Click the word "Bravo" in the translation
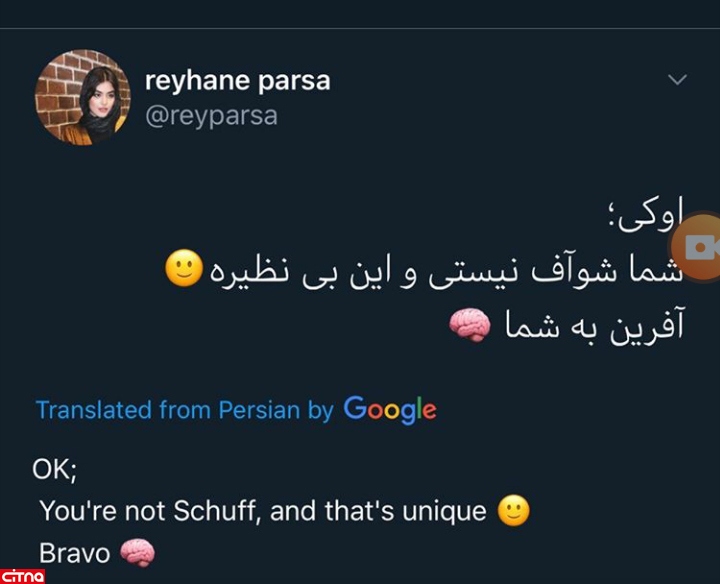The width and height of the screenshot is (720, 584). (75, 552)
